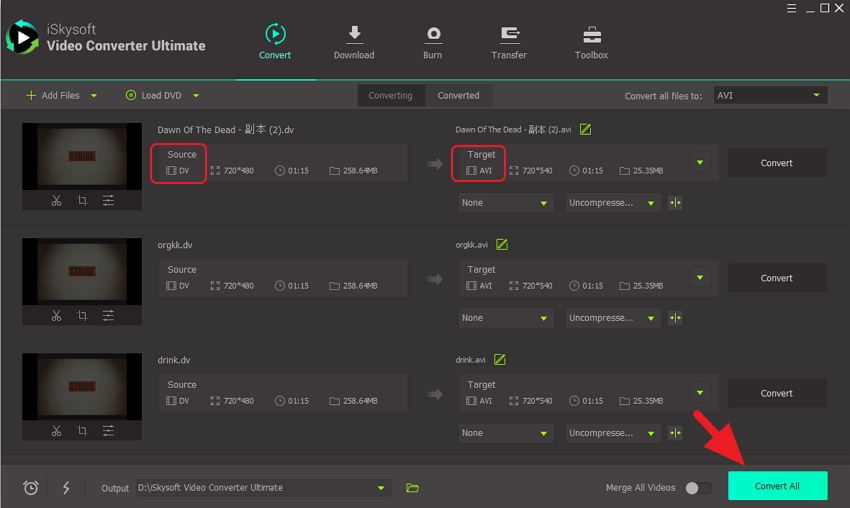Click the crop icon under orgkk.dv thumbnail

click(82, 316)
